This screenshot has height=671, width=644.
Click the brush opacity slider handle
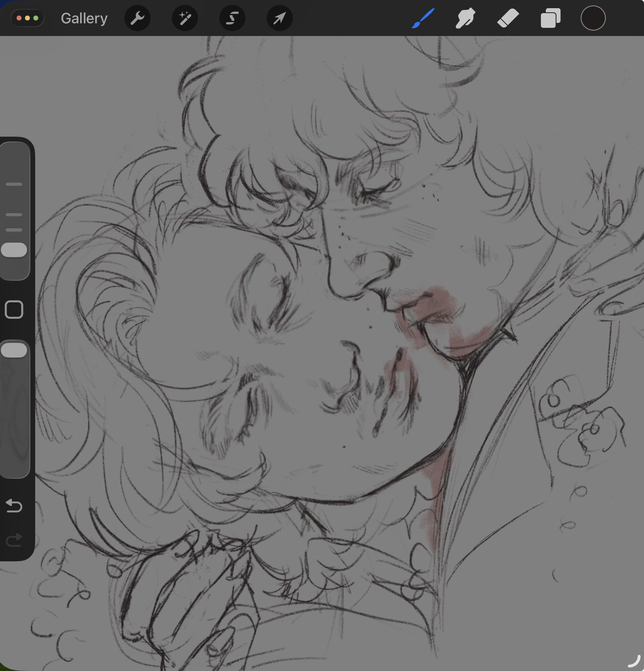pos(14,351)
